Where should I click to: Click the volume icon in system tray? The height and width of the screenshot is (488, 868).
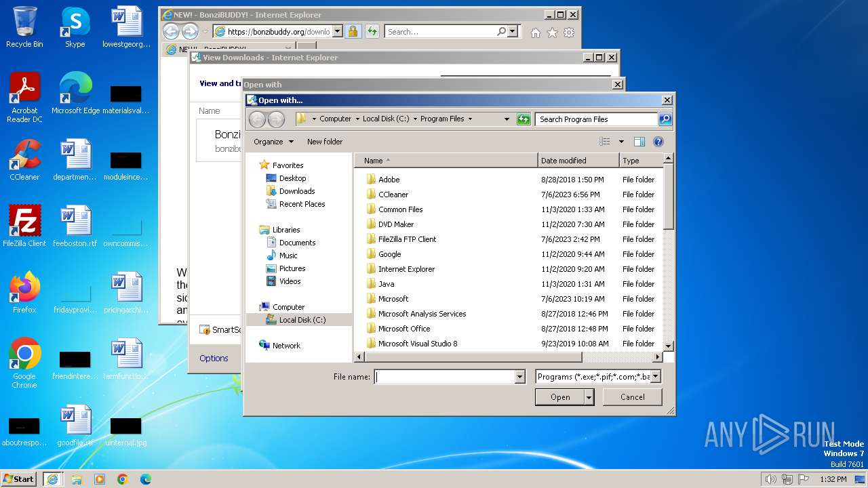coord(770,479)
